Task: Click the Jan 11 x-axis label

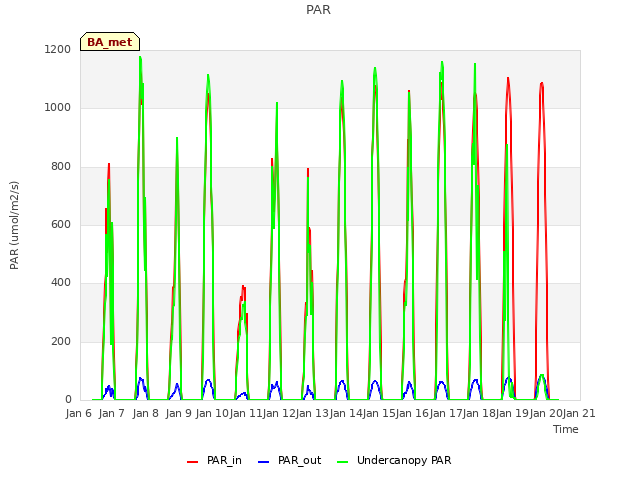Action: tap(246, 413)
